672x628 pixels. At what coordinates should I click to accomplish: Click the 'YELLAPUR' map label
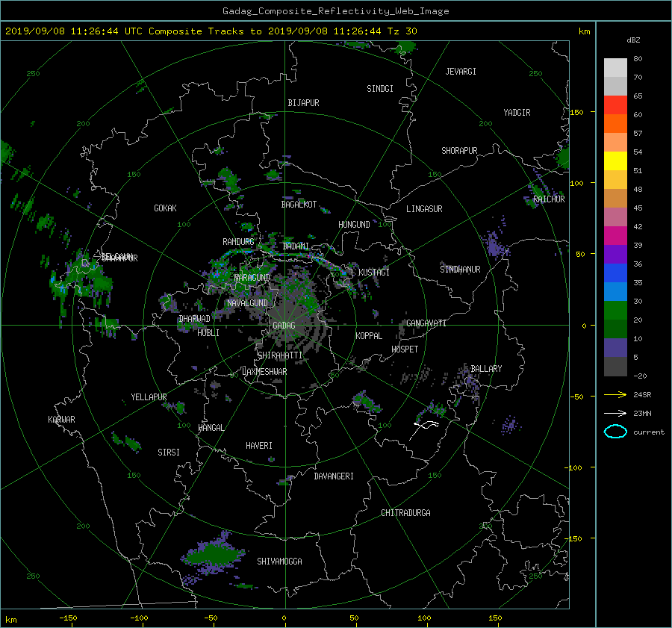click(149, 397)
